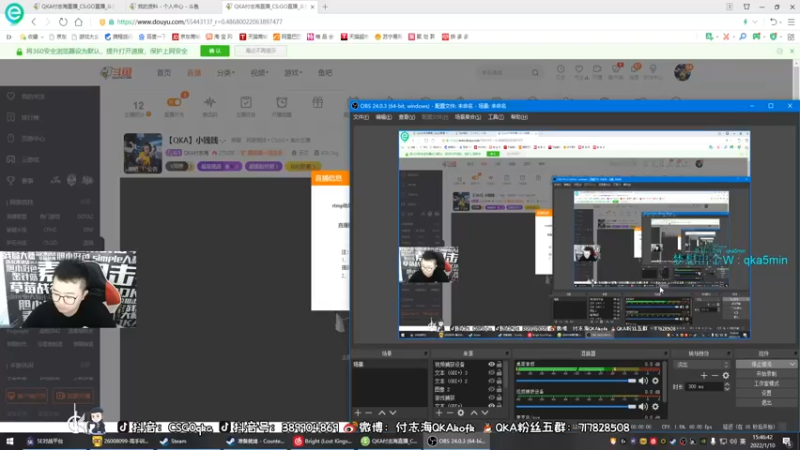This screenshot has height=450, width=800.
Task: Open the gift box icon on Douyu
Action: pyautogui.click(x=317, y=102)
